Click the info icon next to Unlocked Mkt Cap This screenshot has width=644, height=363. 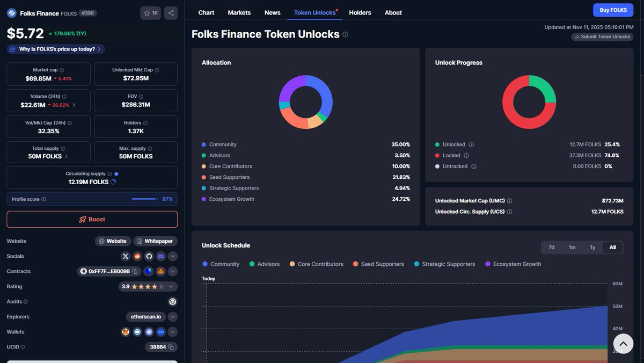click(157, 70)
